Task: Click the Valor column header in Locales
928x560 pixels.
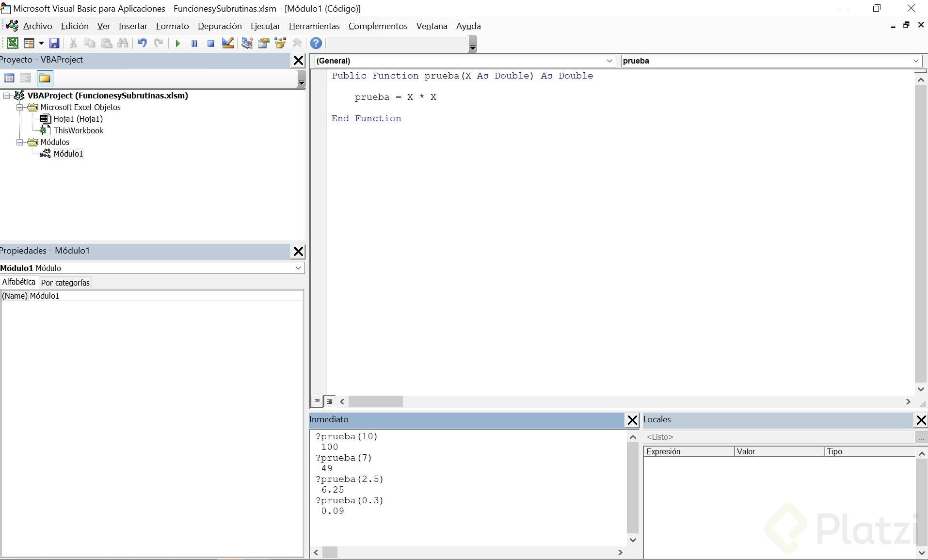Action: pos(780,451)
